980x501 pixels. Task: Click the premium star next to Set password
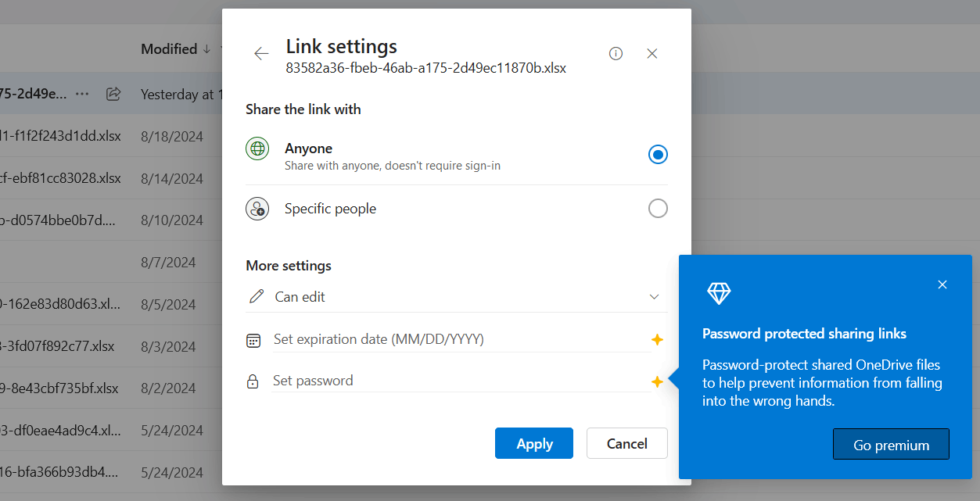[x=658, y=382]
